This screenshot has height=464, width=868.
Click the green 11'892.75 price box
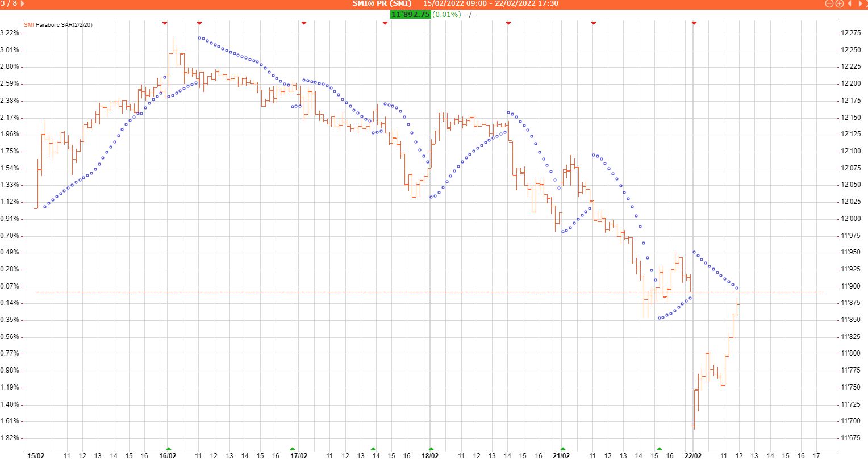click(410, 14)
